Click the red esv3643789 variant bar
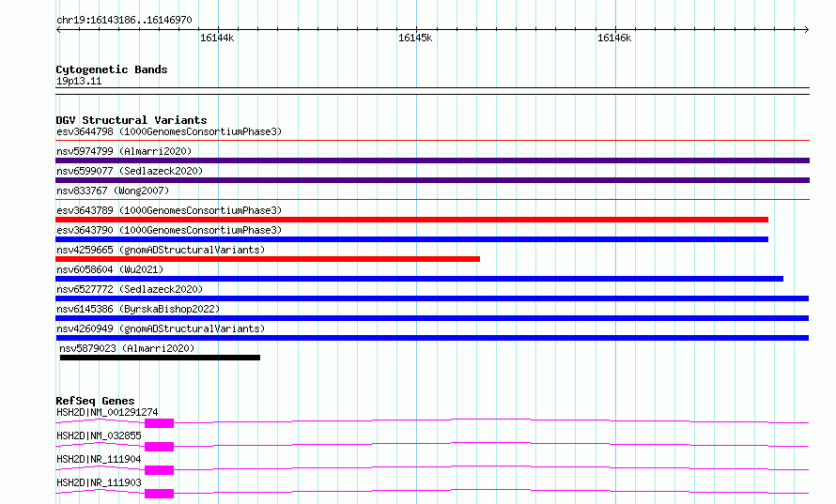 click(x=411, y=220)
